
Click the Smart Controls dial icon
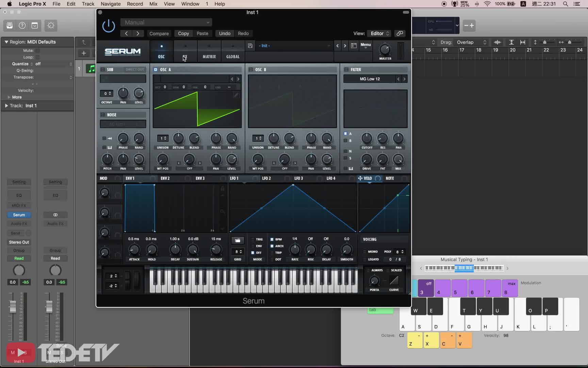pyautogui.click(x=51, y=26)
